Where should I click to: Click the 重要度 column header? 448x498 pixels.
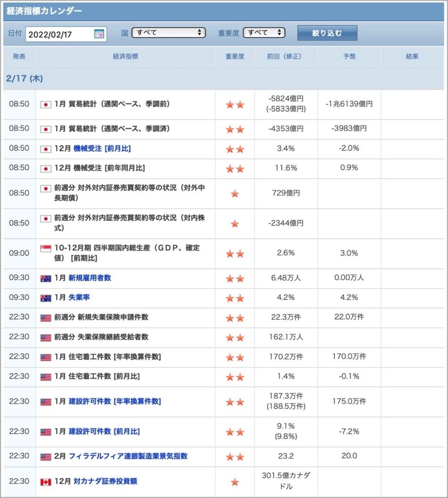pos(235,56)
